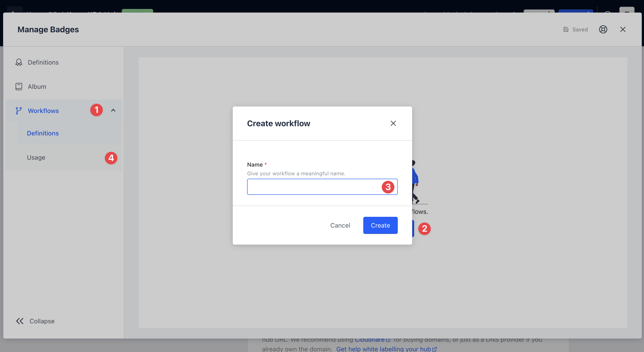
Task: Focus the workflow Name input field
Action: [313, 187]
